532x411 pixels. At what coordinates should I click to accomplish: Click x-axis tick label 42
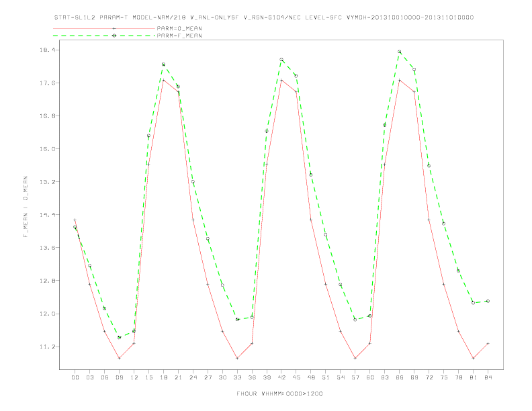point(281,377)
